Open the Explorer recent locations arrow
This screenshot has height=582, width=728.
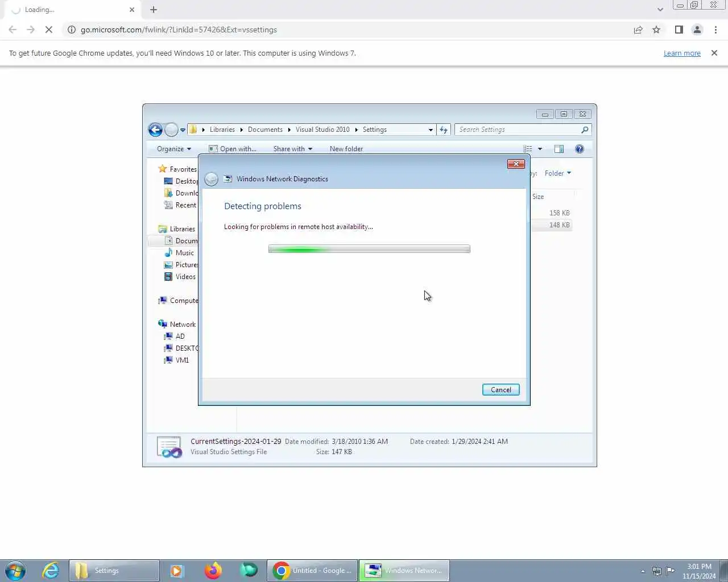(183, 130)
